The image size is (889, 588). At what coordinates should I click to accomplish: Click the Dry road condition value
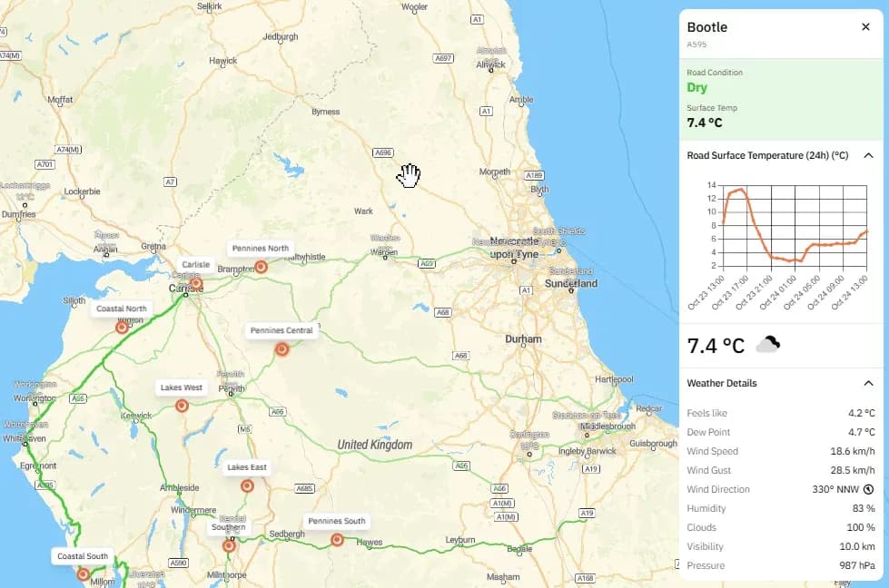click(x=696, y=87)
